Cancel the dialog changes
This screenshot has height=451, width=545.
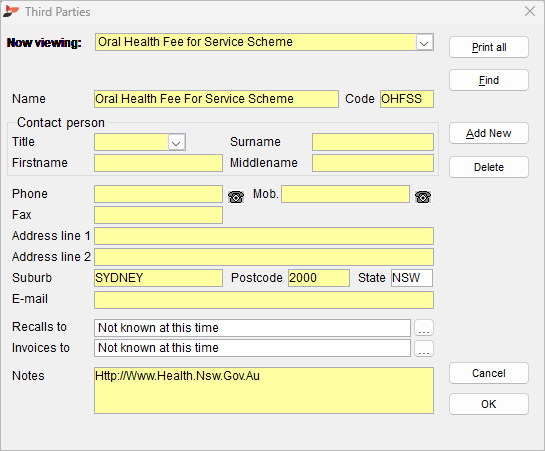point(489,373)
